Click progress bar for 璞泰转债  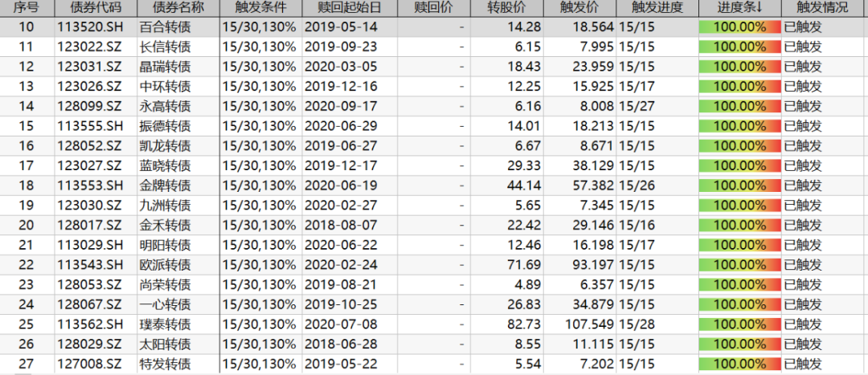(x=739, y=324)
